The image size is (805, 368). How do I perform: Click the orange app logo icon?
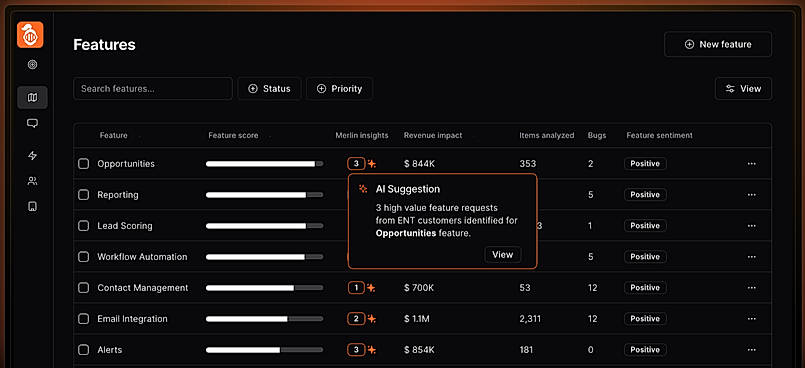pos(30,35)
